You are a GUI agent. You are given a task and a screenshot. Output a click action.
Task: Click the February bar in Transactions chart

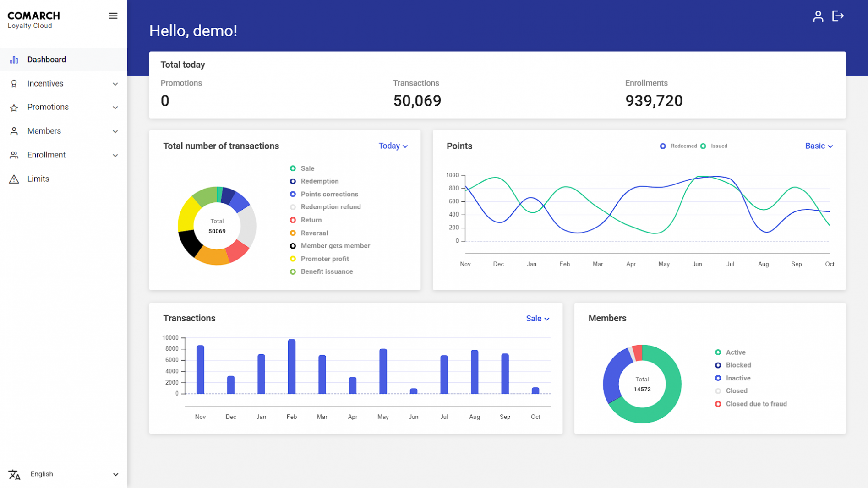292,366
